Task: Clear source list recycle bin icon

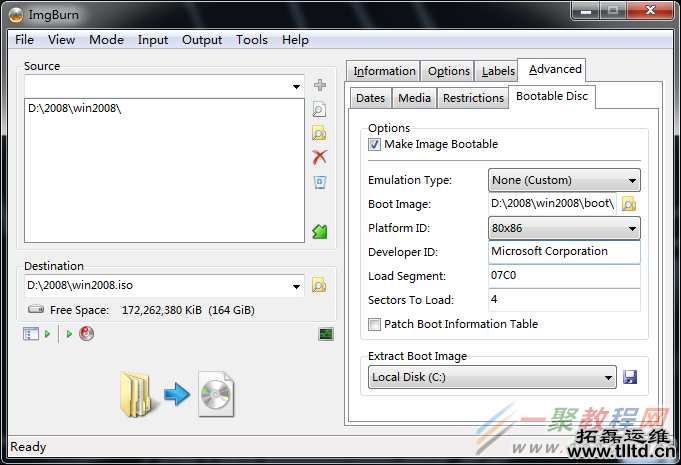Action: pos(320,182)
